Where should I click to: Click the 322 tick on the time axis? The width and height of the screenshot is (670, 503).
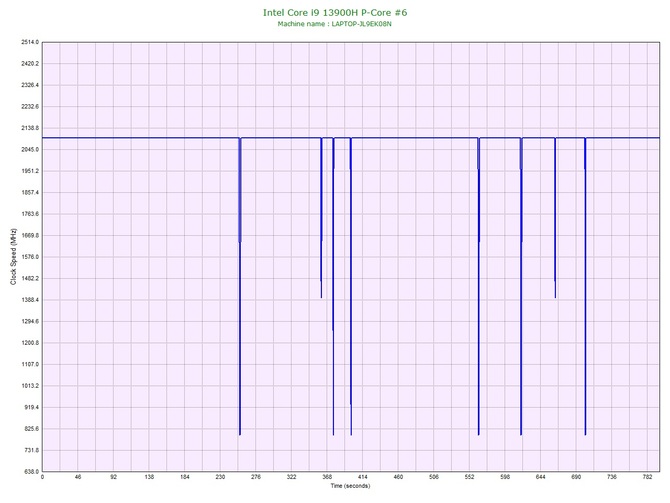tap(291, 477)
